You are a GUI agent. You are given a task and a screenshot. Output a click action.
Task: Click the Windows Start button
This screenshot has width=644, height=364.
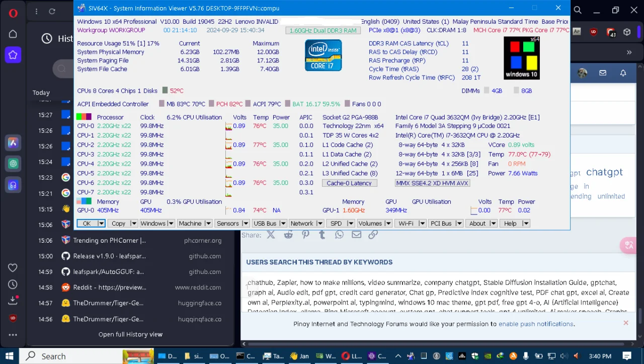(x=10, y=356)
